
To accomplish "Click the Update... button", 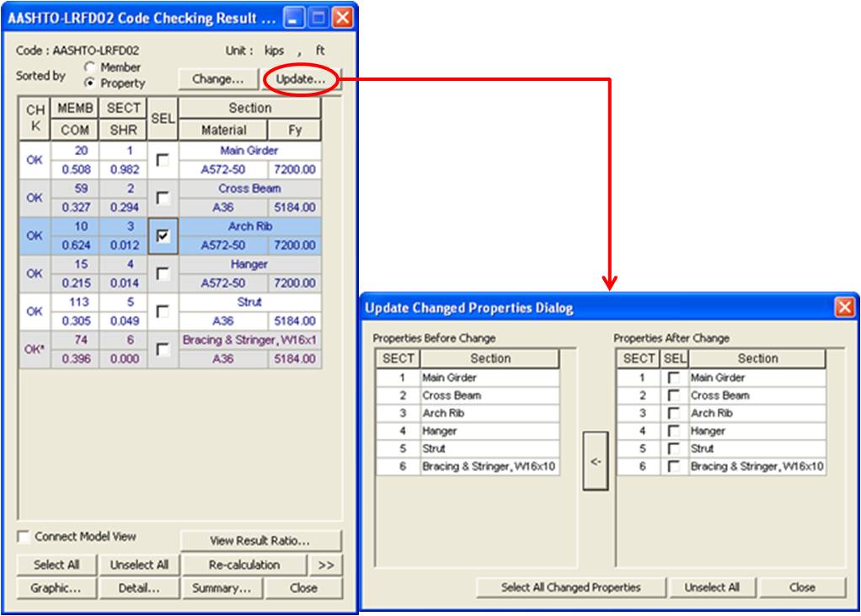I will pyautogui.click(x=301, y=79).
